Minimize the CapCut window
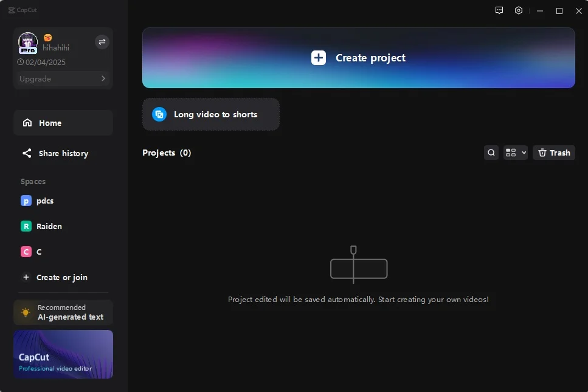588x392 pixels. pos(539,11)
